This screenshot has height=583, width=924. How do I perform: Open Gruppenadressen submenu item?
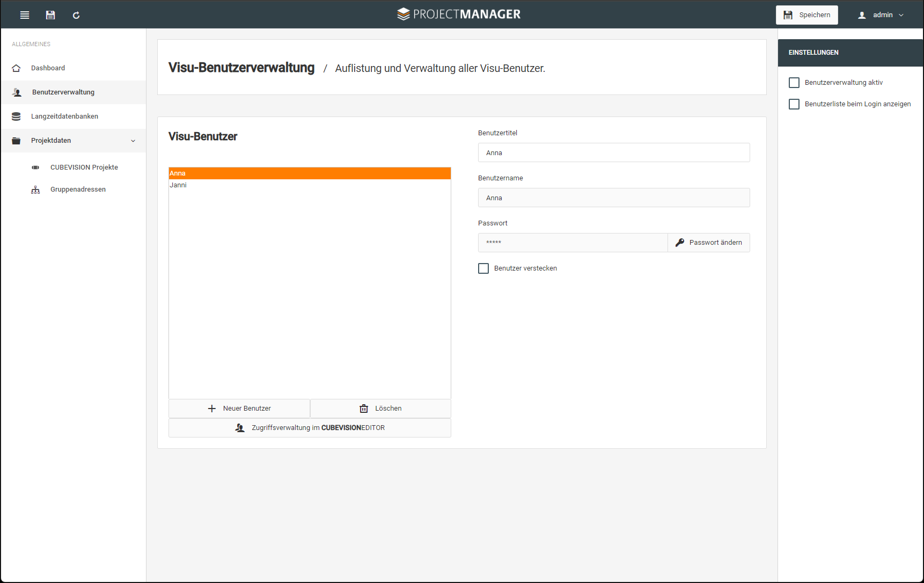(x=78, y=190)
